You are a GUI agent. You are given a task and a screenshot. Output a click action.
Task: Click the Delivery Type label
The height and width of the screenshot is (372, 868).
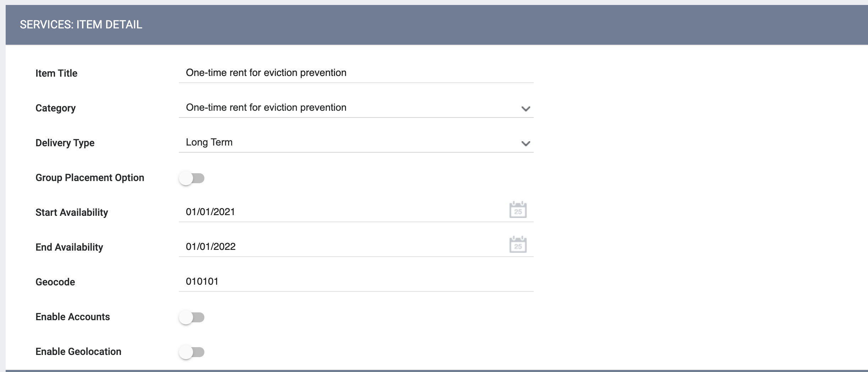(65, 143)
